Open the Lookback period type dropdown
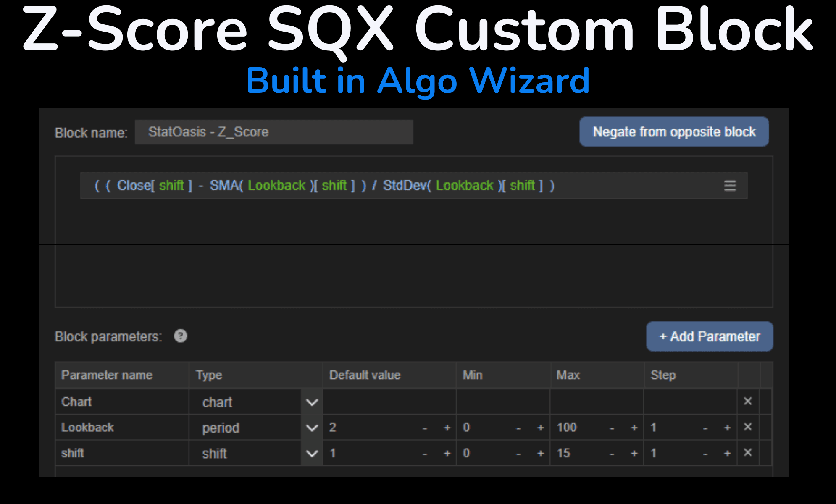 click(312, 428)
